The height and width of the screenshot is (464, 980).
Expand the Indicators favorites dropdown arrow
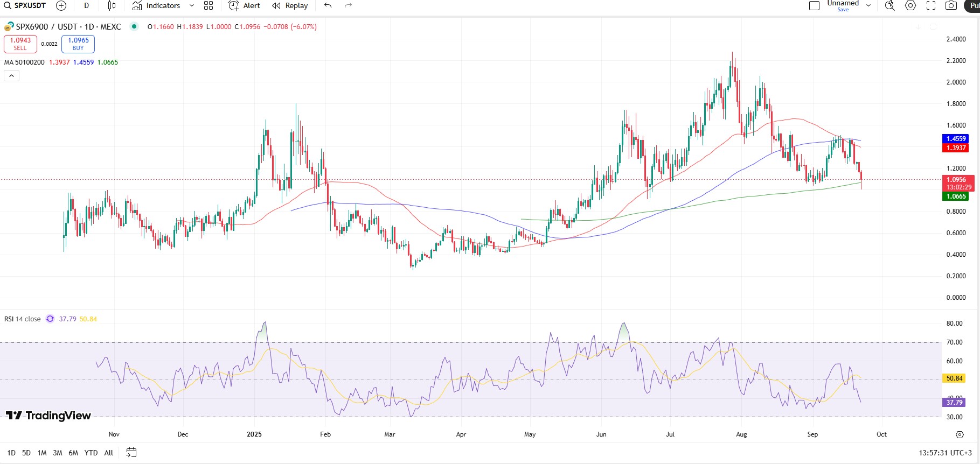tap(191, 5)
